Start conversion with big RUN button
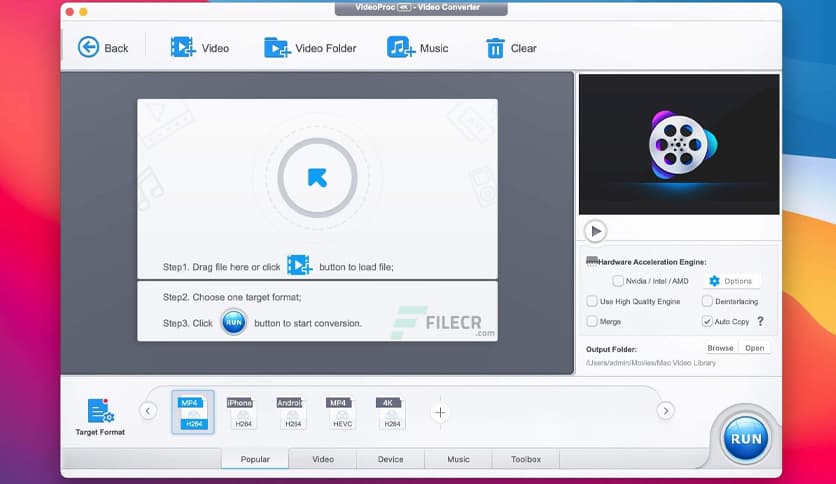Viewport: 836px width, 484px height. [x=745, y=439]
